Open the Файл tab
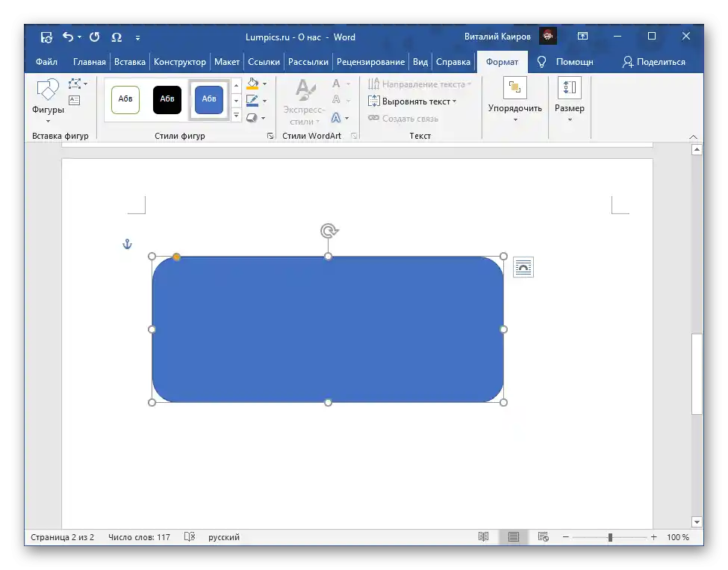 [46, 62]
